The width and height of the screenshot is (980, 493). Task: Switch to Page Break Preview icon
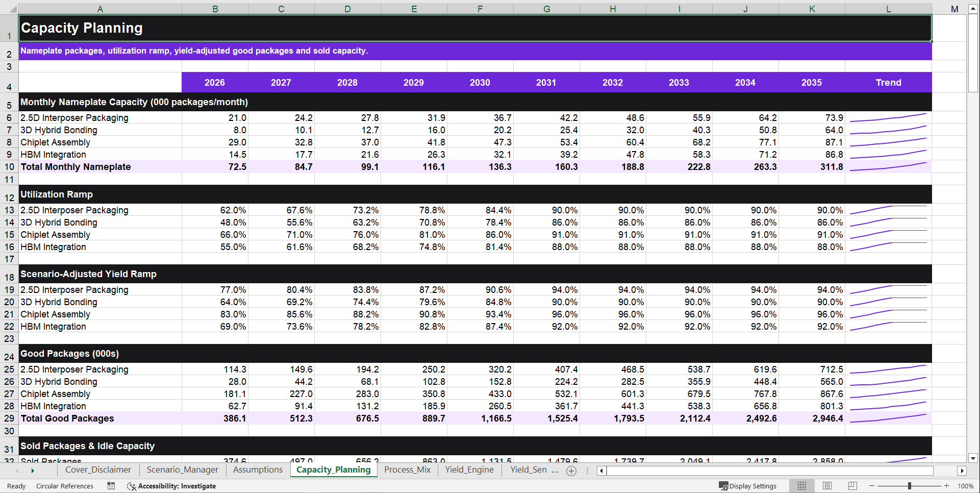(852, 486)
